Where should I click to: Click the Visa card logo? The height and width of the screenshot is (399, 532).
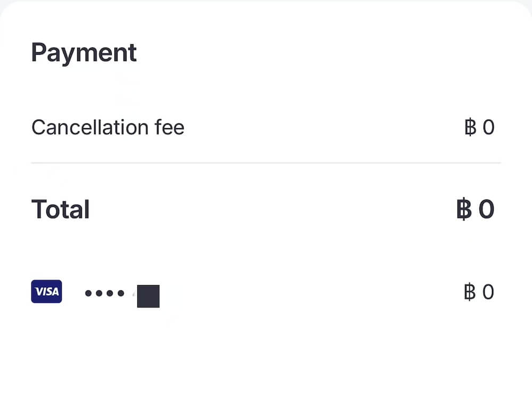[46, 292]
